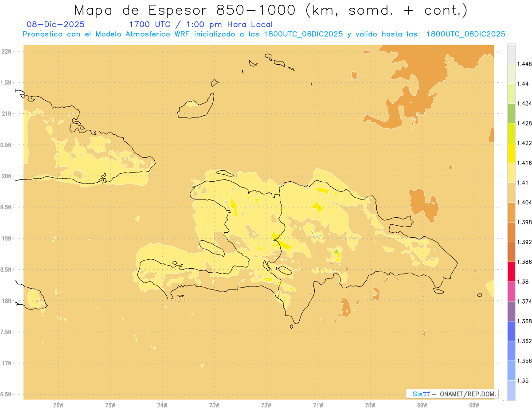Image resolution: width=532 pixels, height=411 pixels.
Task: Click the '20N' latitude label
Action: (7, 176)
